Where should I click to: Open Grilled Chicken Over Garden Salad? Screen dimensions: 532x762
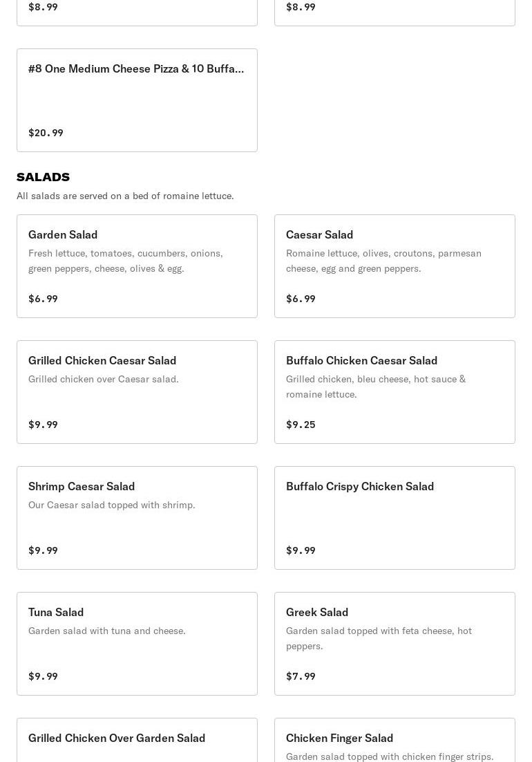pyautogui.click(x=117, y=738)
